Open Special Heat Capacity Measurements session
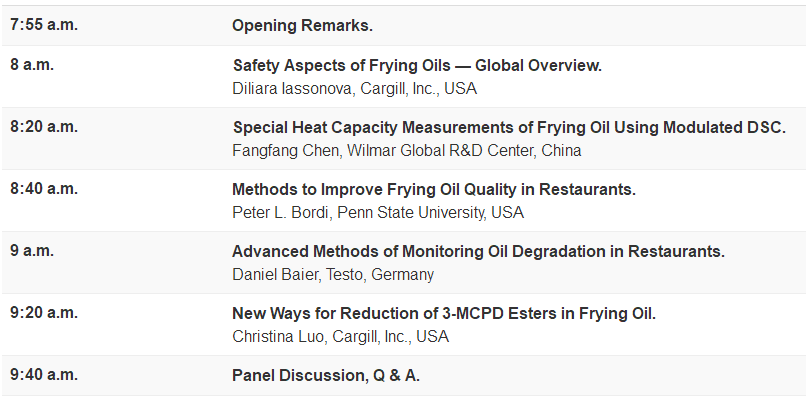 point(509,128)
